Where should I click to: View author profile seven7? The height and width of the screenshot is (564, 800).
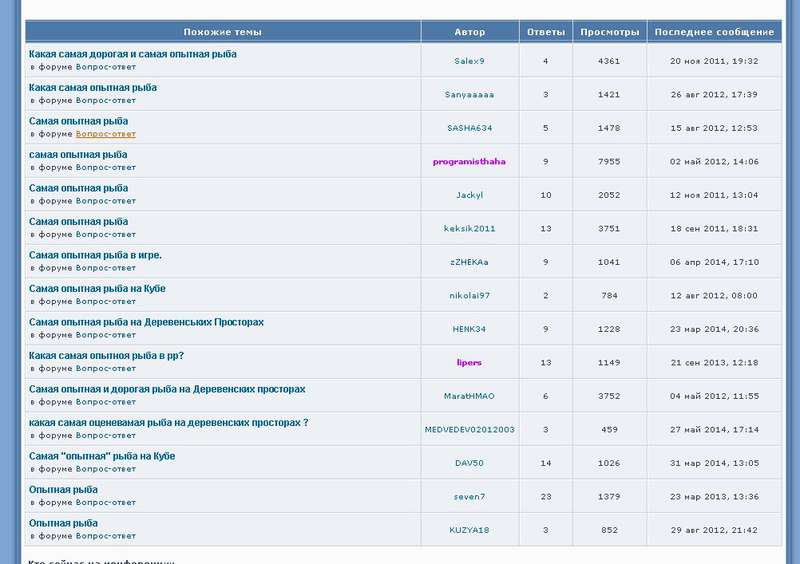tap(469, 497)
